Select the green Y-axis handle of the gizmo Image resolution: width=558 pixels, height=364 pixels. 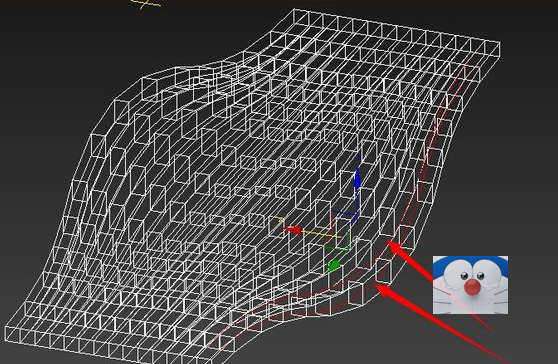click(x=333, y=265)
